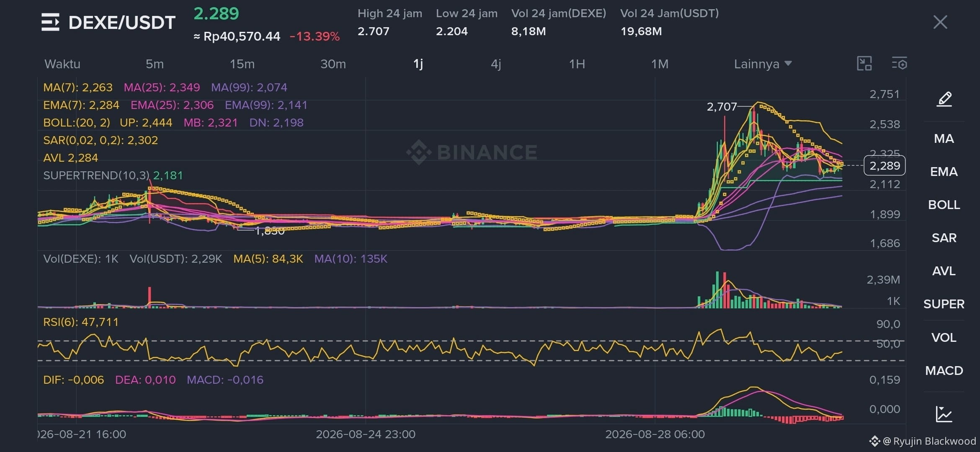Click the Vol(DEXE): 1K legend
Viewport: 980px width, 452px height.
81,258
